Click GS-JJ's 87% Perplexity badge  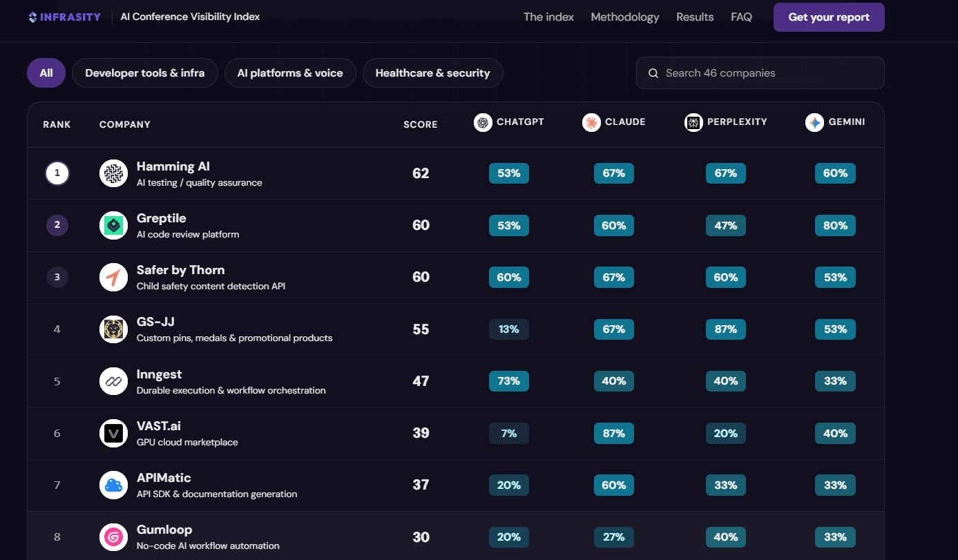point(726,329)
